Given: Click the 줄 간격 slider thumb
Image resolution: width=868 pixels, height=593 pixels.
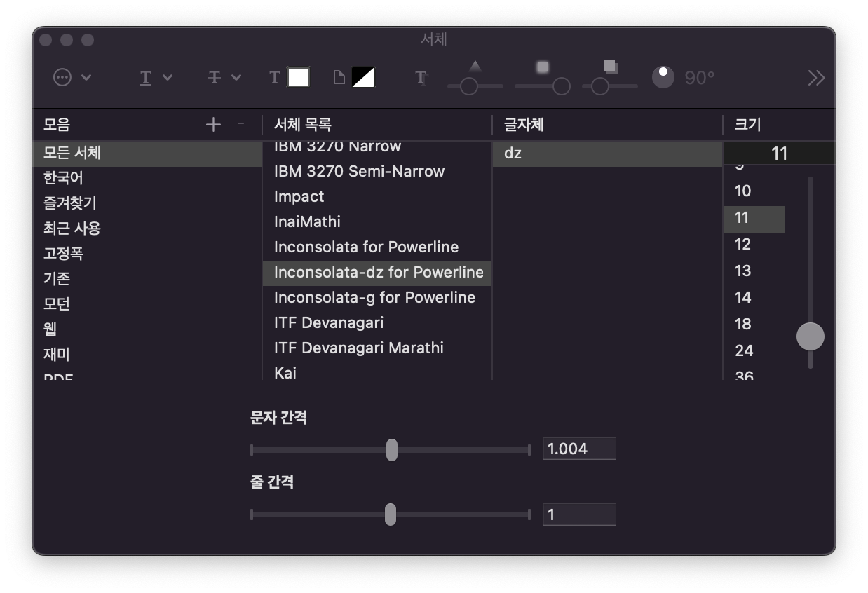Looking at the screenshot, I should click(x=391, y=514).
